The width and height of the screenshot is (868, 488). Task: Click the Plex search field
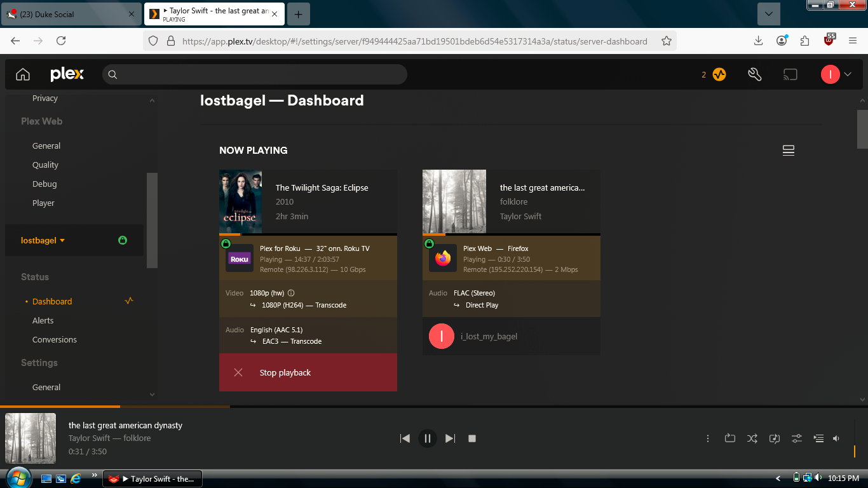click(x=255, y=74)
